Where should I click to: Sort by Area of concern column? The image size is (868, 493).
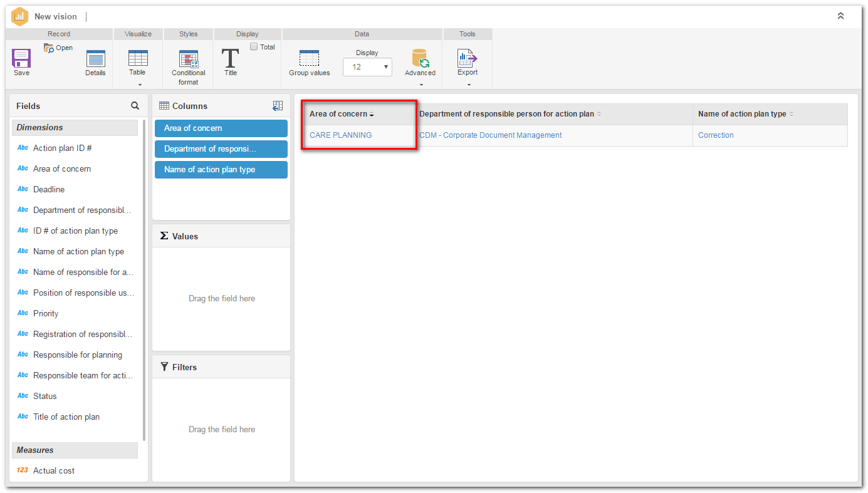372,114
